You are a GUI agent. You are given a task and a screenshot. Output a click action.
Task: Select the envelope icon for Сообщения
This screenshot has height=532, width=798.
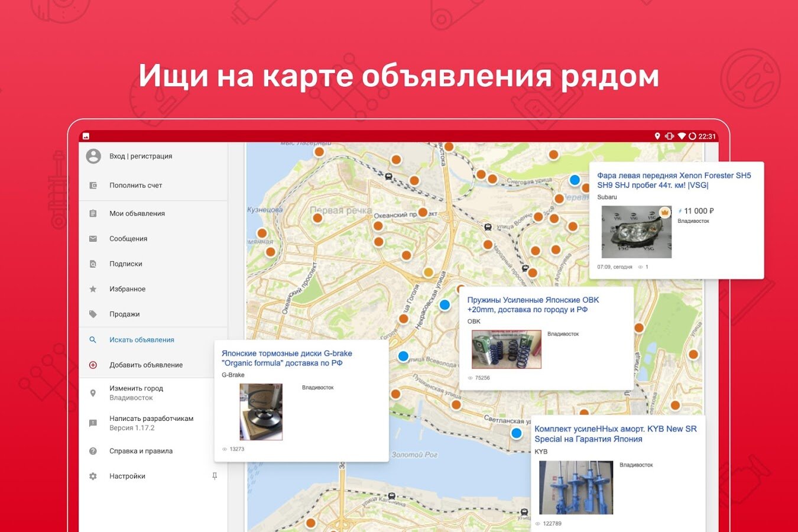(x=93, y=239)
